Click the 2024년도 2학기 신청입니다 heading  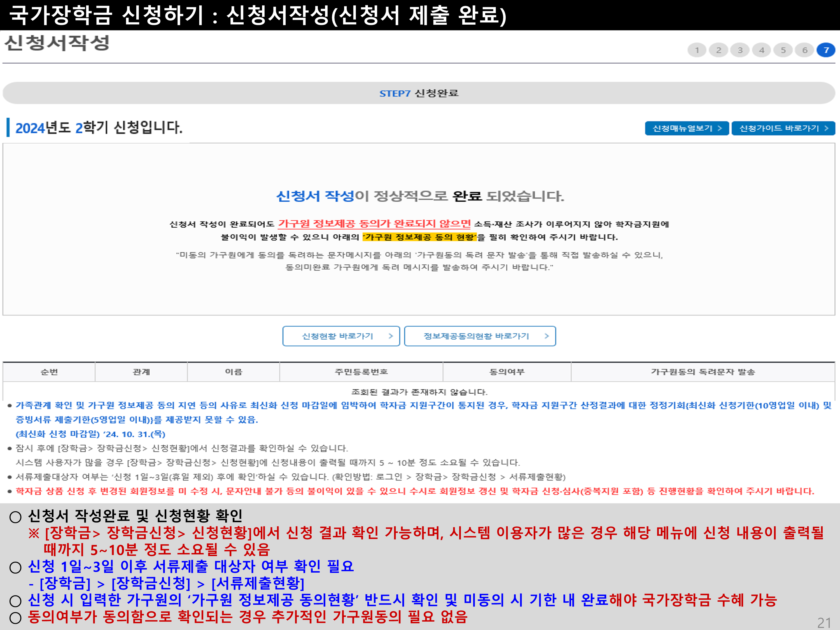tap(99, 128)
